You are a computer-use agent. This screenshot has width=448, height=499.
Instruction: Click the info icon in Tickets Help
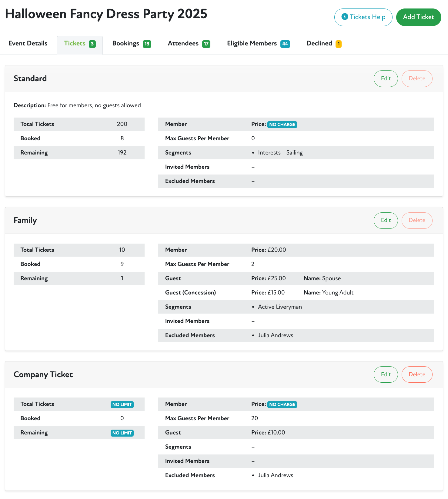coord(345,17)
